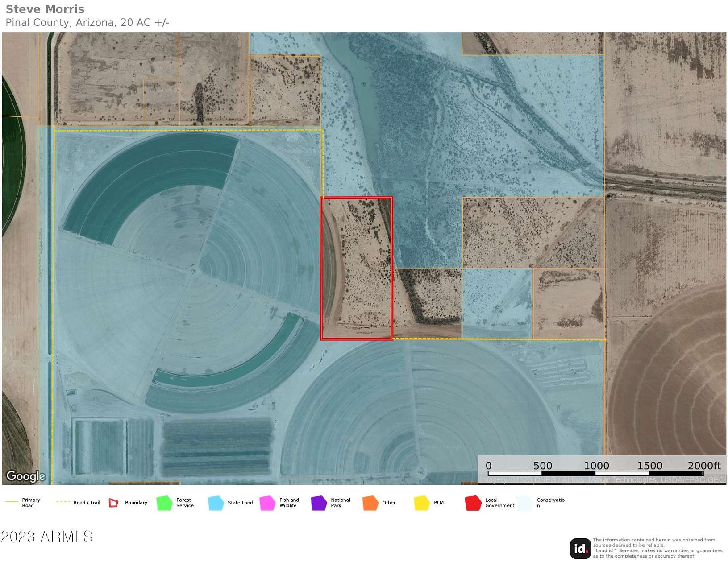Click the Boundary legend icon
728x562 pixels.
(x=114, y=503)
